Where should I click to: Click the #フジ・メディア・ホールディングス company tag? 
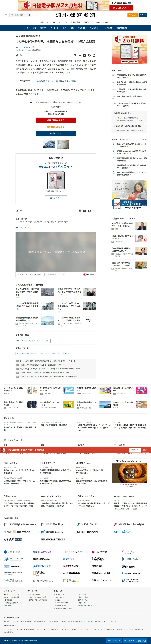tap(36, 341)
